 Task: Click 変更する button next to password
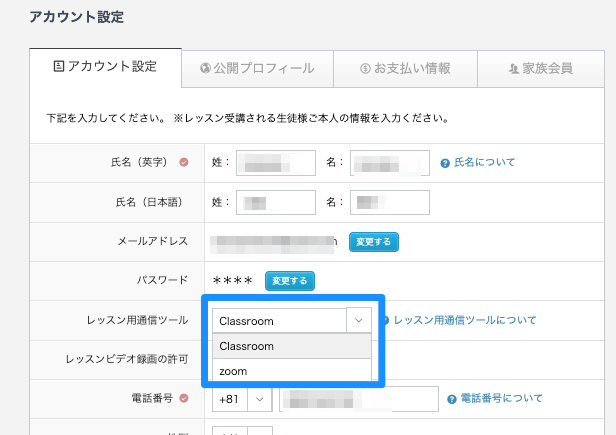(x=291, y=280)
